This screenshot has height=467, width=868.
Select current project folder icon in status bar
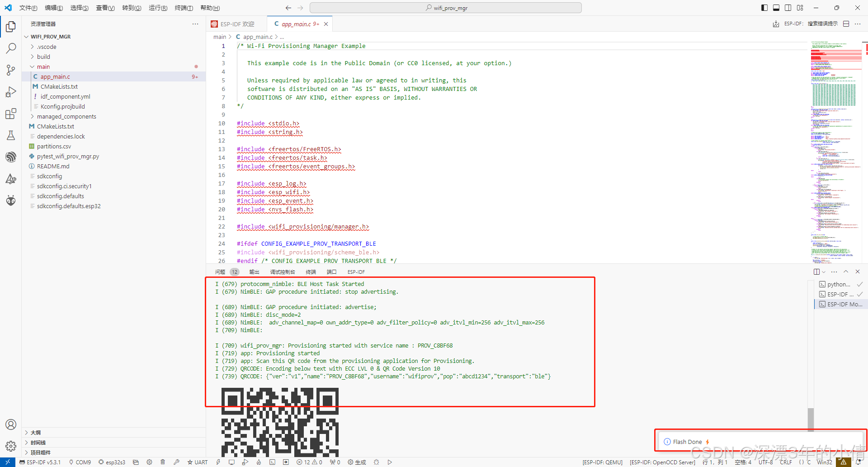pos(136,462)
